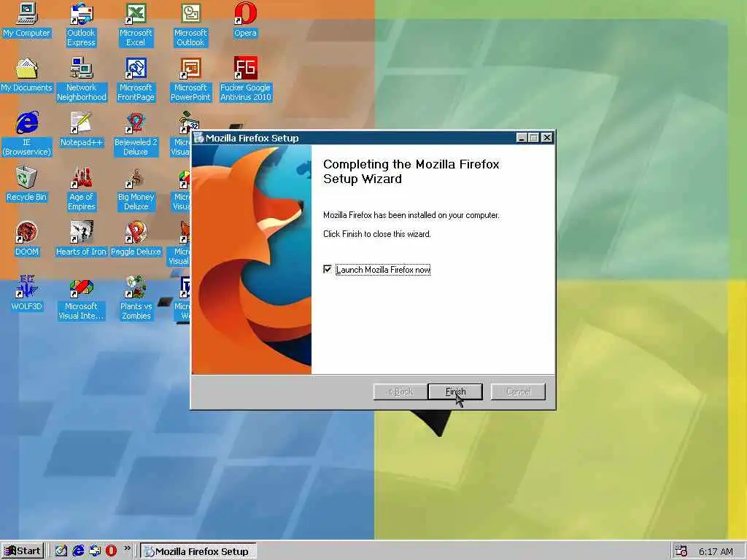Image resolution: width=747 pixels, height=560 pixels.
Task: Select the My Documents desktop folder
Action: pyautogui.click(x=26, y=75)
